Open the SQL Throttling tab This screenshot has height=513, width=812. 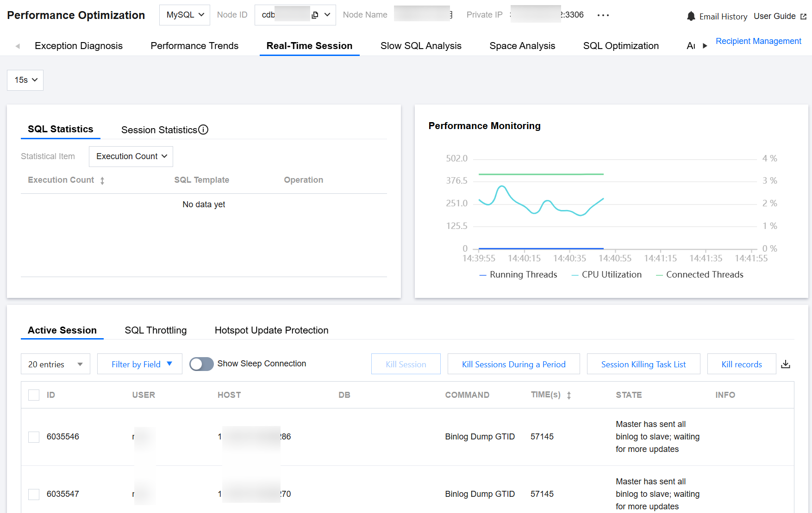(156, 330)
